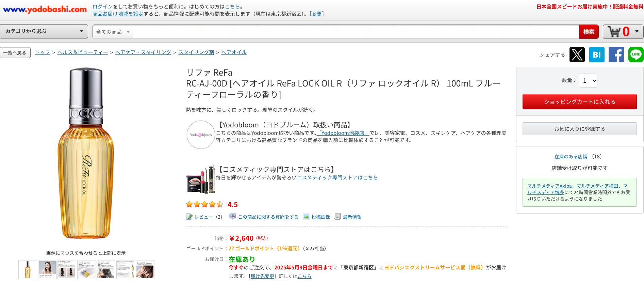
Task: Click the 変更 region link
Action: [x=316, y=14]
